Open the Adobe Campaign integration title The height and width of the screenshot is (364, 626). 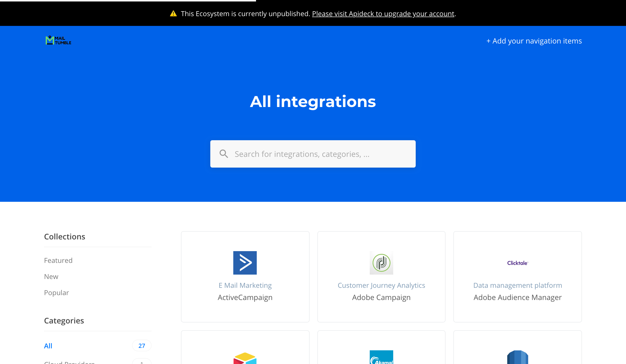(381, 297)
